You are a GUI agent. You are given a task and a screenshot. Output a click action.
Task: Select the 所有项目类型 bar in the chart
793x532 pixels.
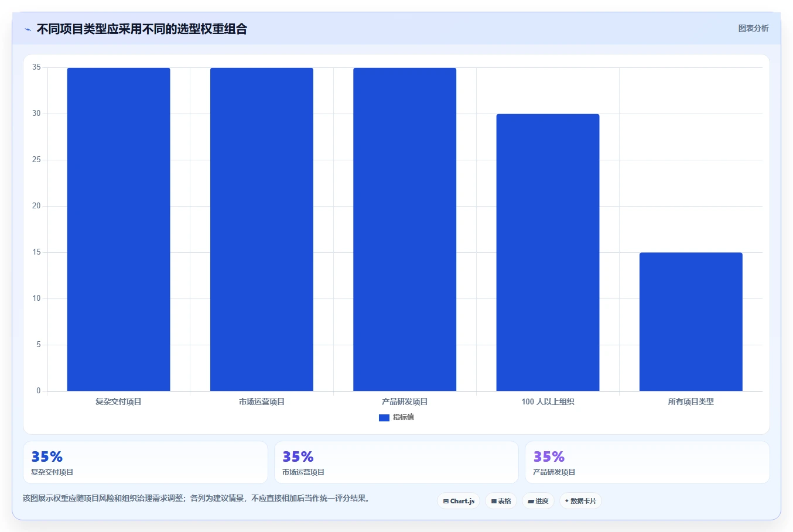coord(691,322)
